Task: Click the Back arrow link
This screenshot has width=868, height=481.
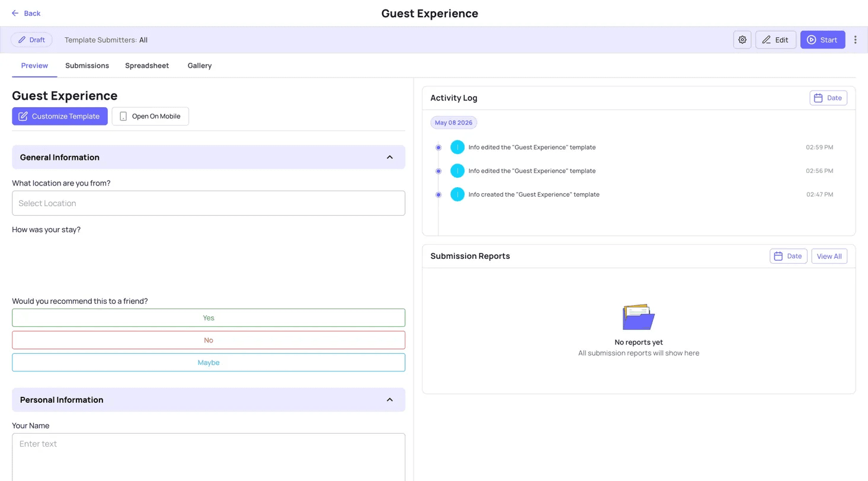Action: coord(25,13)
